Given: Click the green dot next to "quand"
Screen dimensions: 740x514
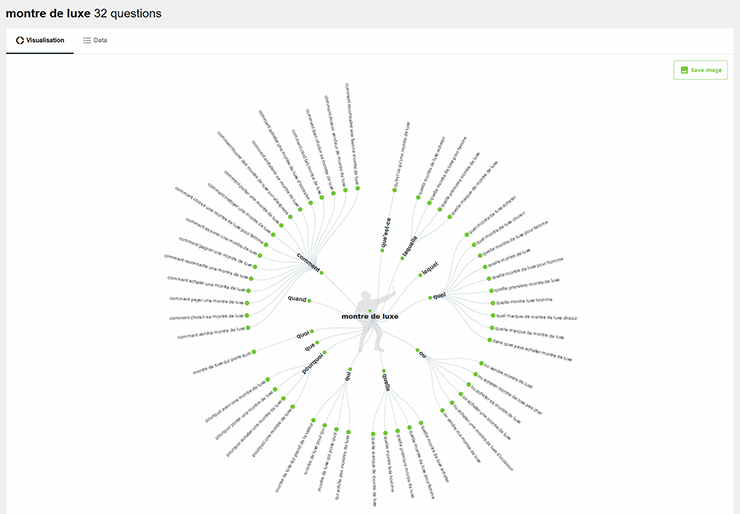Looking at the screenshot, I should pos(310,300).
